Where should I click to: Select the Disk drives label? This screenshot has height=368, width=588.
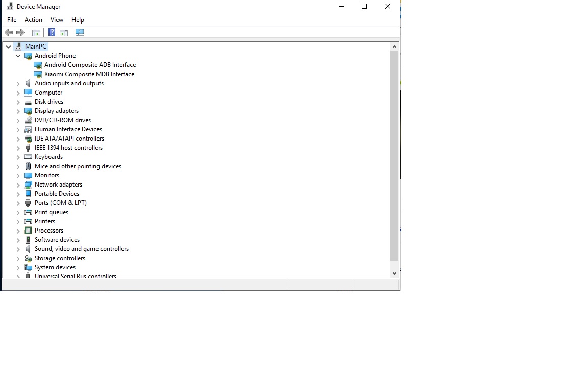[x=49, y=102]
